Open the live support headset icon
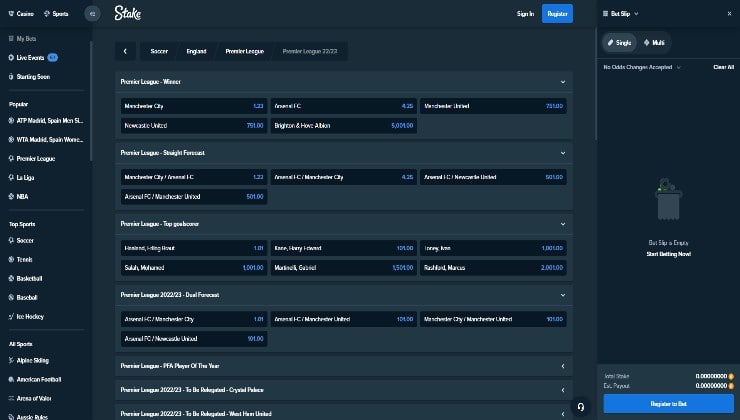 click(580, 407)
